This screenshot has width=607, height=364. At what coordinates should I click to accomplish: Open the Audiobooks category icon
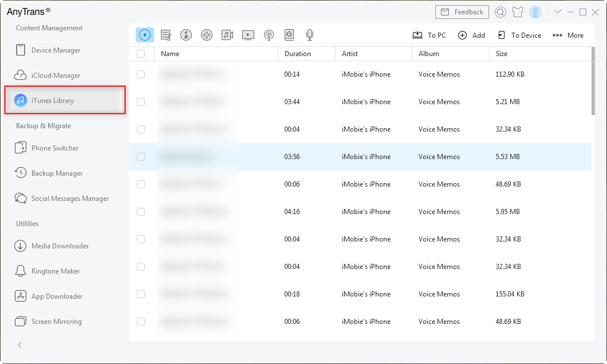point(289,35)
